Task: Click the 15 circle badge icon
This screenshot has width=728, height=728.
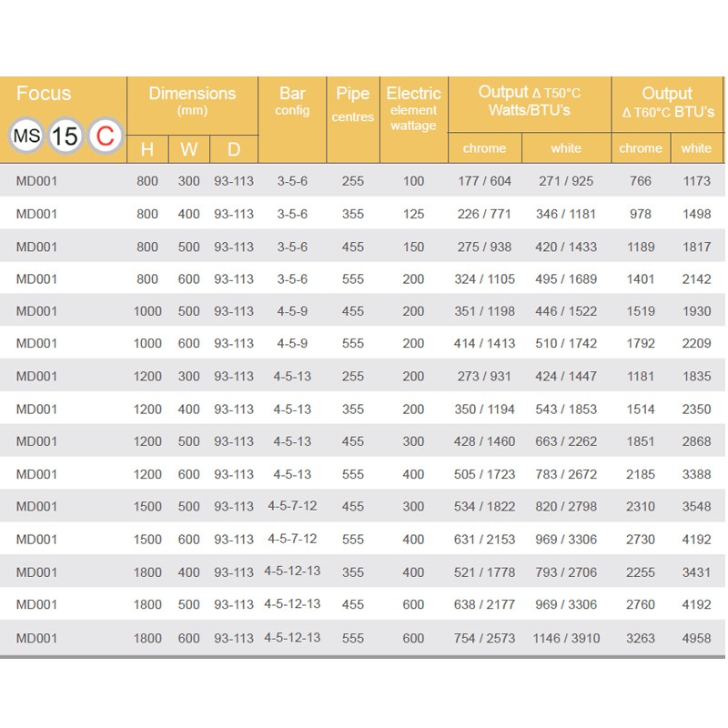Action: (x=66, y=136)
